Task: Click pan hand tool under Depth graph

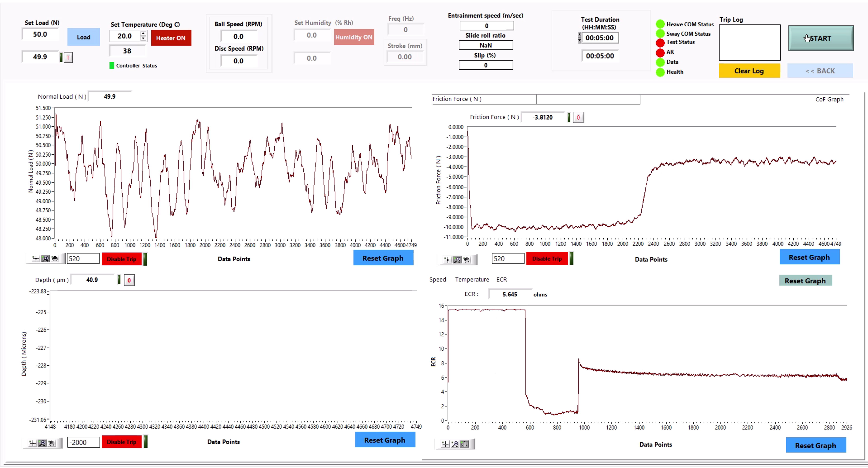Action: (51, 443)
